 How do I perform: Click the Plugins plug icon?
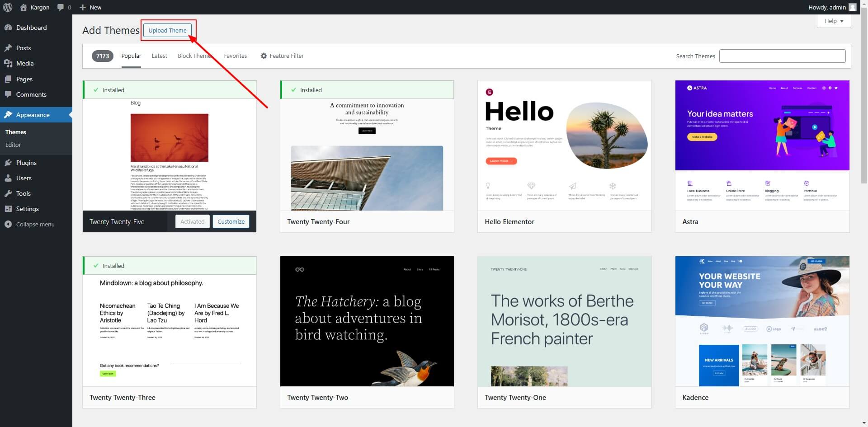coord(8,163)
